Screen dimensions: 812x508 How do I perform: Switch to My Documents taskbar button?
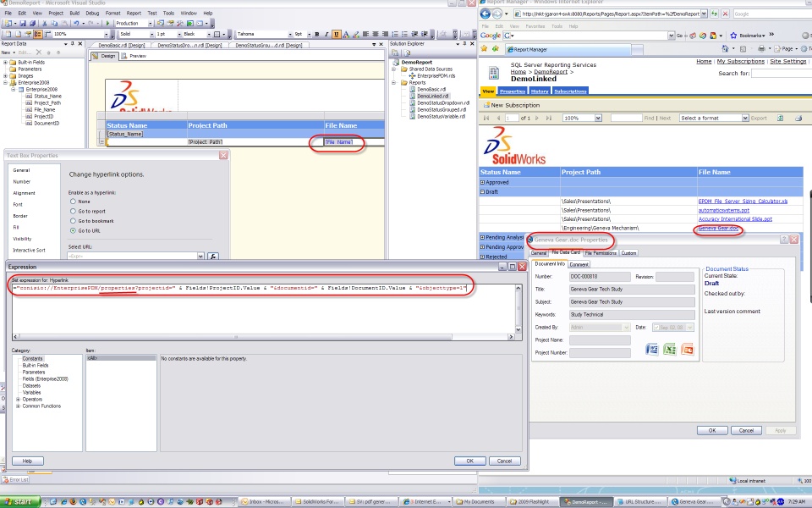(x=475, y=502)
